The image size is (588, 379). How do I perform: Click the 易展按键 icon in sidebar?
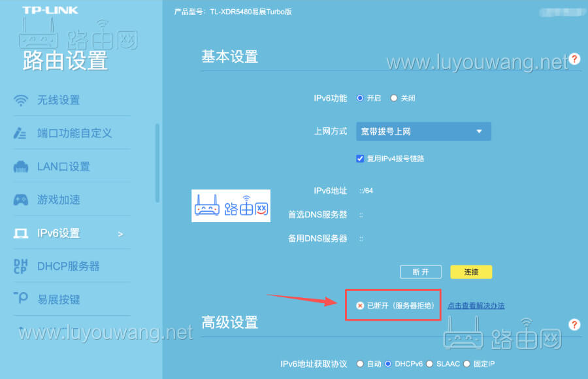(x=21, y=299)
